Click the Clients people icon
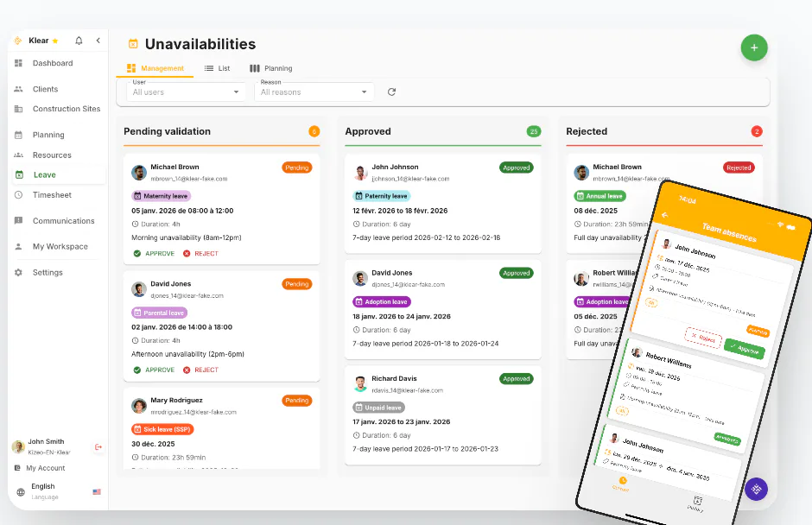812x525 pixels. point(19,89)
